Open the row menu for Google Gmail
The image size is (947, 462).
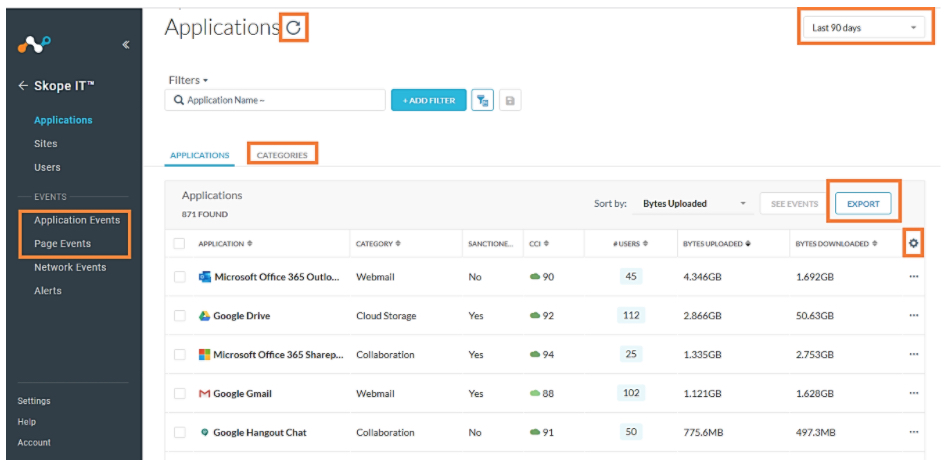[913, 393]
